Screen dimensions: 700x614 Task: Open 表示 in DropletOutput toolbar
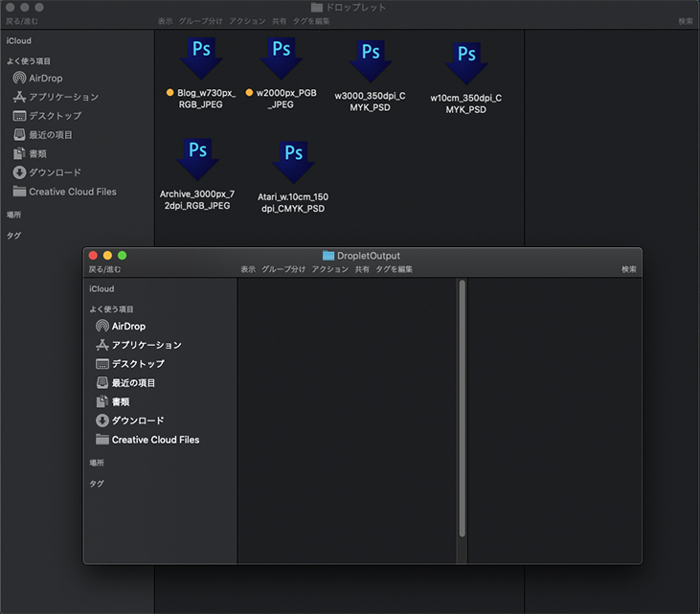(x=248, y=269)
